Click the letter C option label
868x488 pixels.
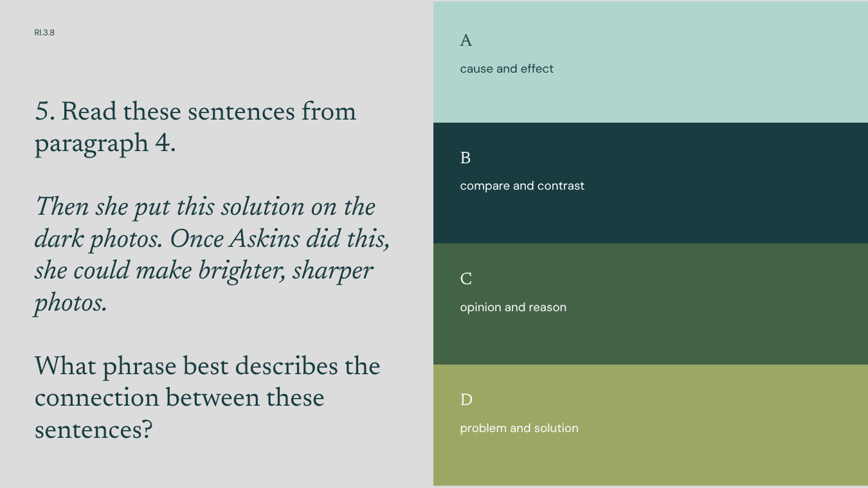466,279
